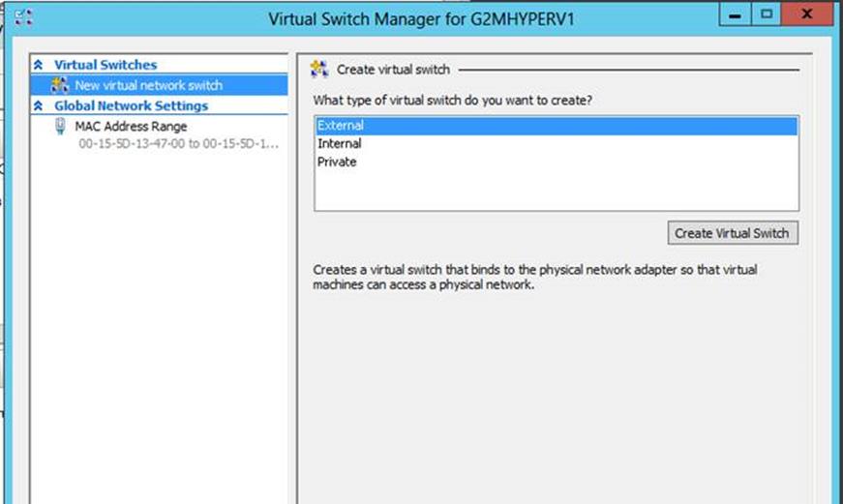Close the Virtual Switch Manager window

click(807, 15)
